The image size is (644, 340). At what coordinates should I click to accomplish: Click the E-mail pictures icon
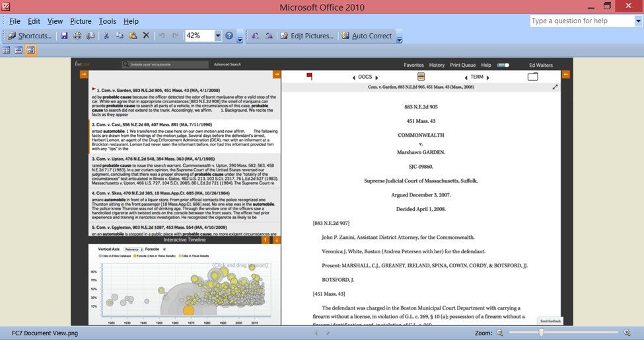tap(90, 36)
